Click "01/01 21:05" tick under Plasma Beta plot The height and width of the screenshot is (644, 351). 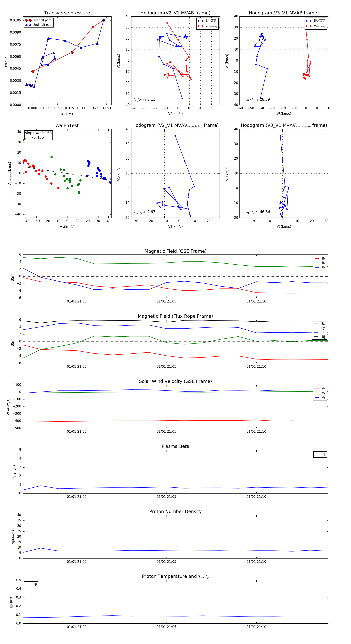click(x=166, y=497)
